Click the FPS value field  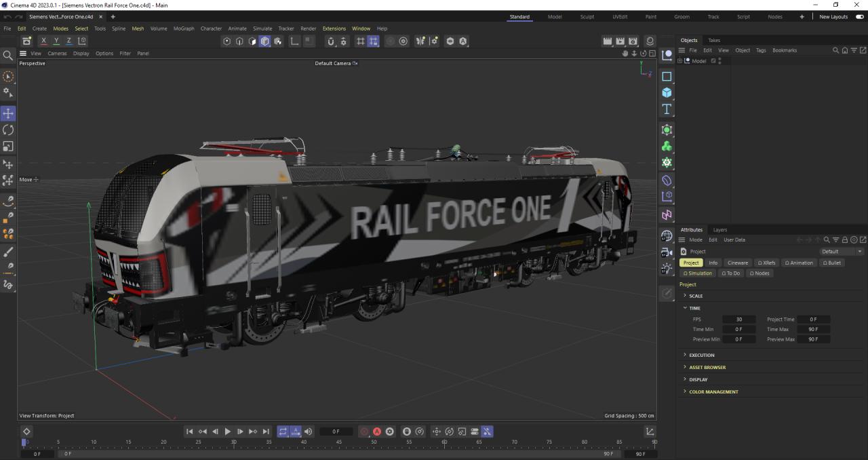click(x=738, y=320)
